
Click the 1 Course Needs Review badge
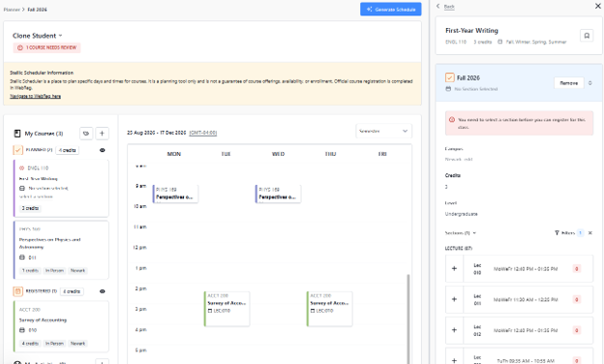(47, 47)
